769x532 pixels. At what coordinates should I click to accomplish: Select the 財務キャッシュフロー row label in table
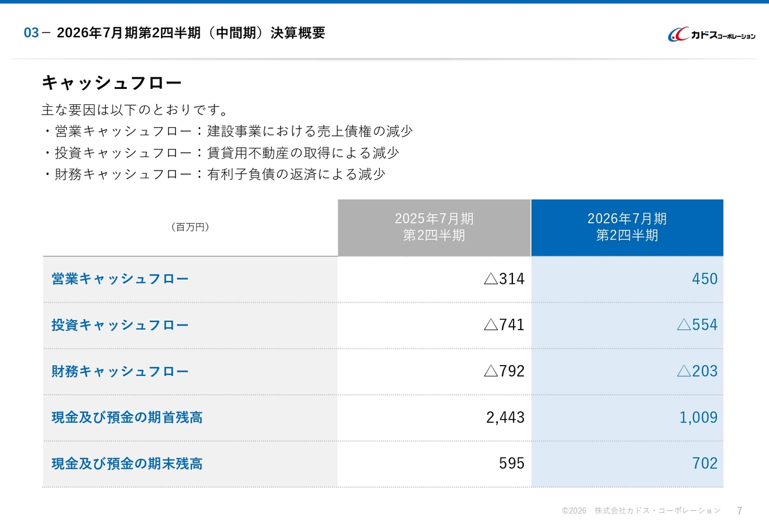pyautogui.click(x=120, y=372)
